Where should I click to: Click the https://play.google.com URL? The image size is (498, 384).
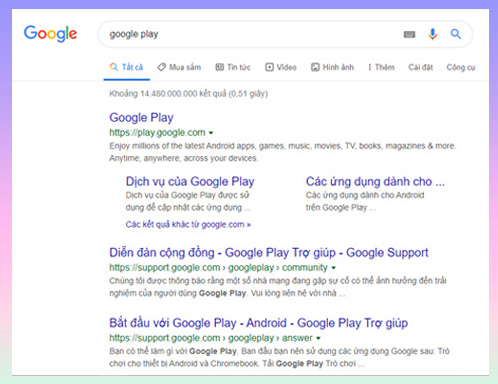point(157,133)
